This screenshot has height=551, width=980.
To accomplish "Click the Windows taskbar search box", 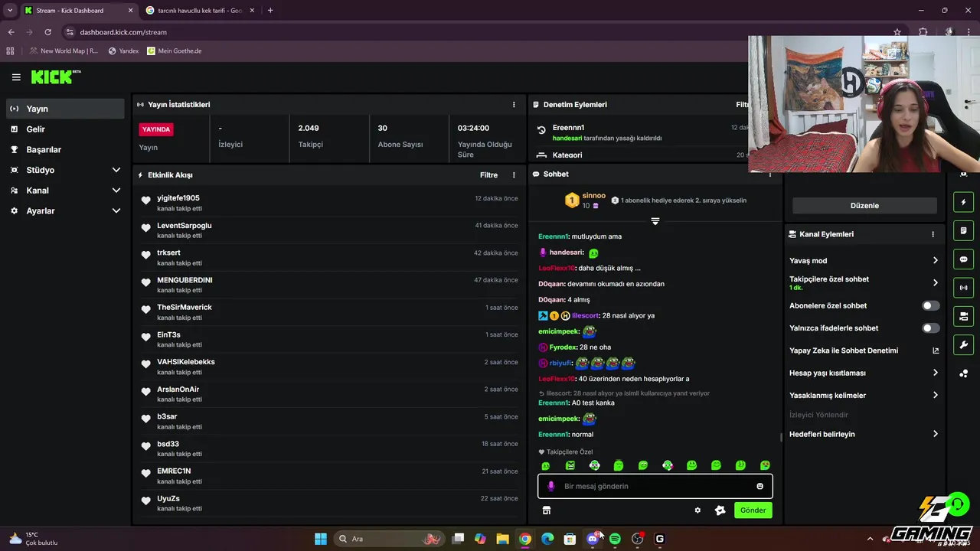I will 390,539.
